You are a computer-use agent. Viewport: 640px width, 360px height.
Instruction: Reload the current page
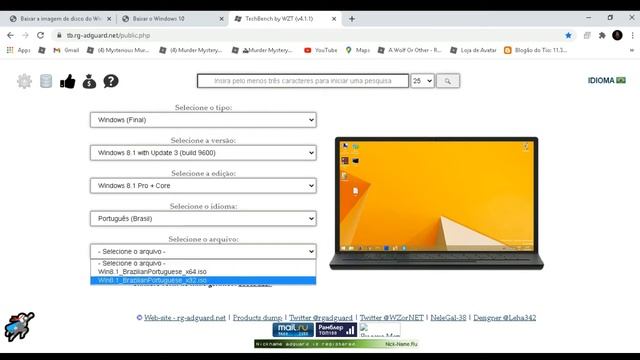pyautogui.click(x=40, y=36)
